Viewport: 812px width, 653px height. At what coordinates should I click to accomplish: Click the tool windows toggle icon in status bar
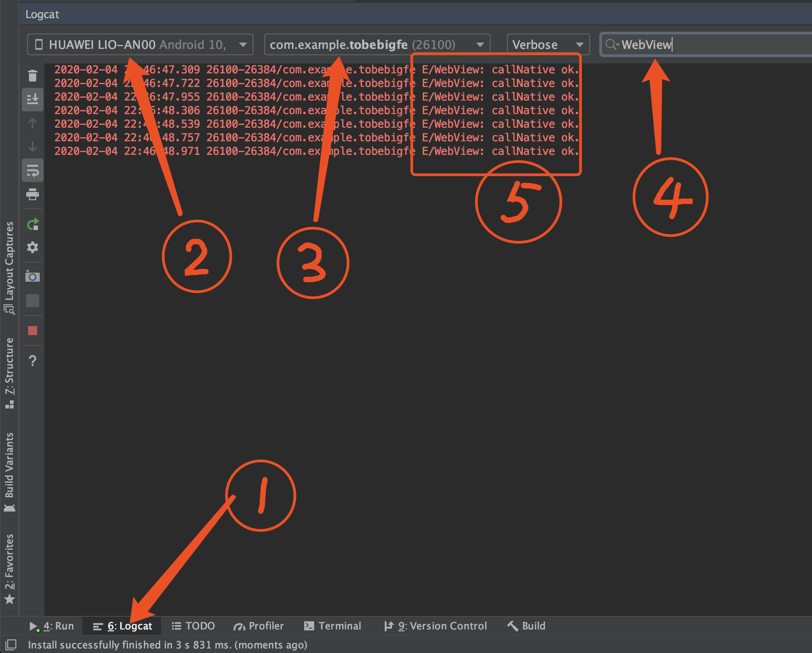pos(11,644)
